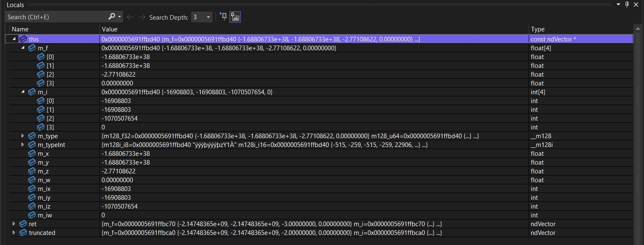This screenshot has height=245, width=644.
Task: Click the auto-hide pin icon in title bar
Action: coord(627,5)
